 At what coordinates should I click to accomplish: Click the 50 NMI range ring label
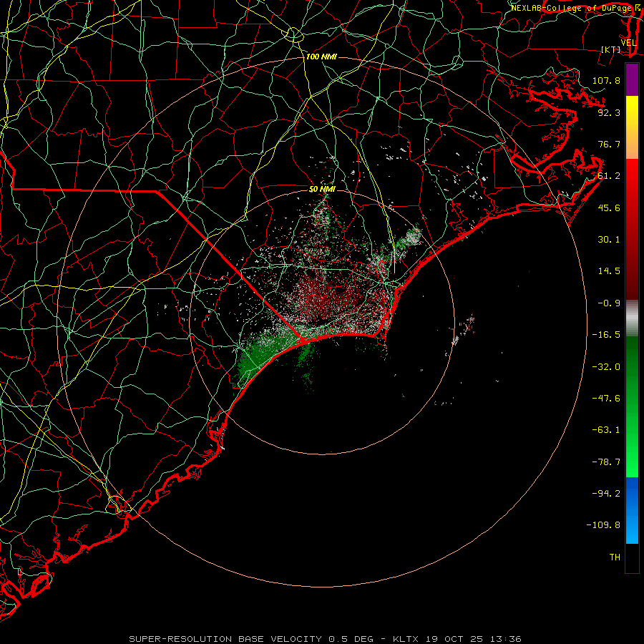click(322, 190)
